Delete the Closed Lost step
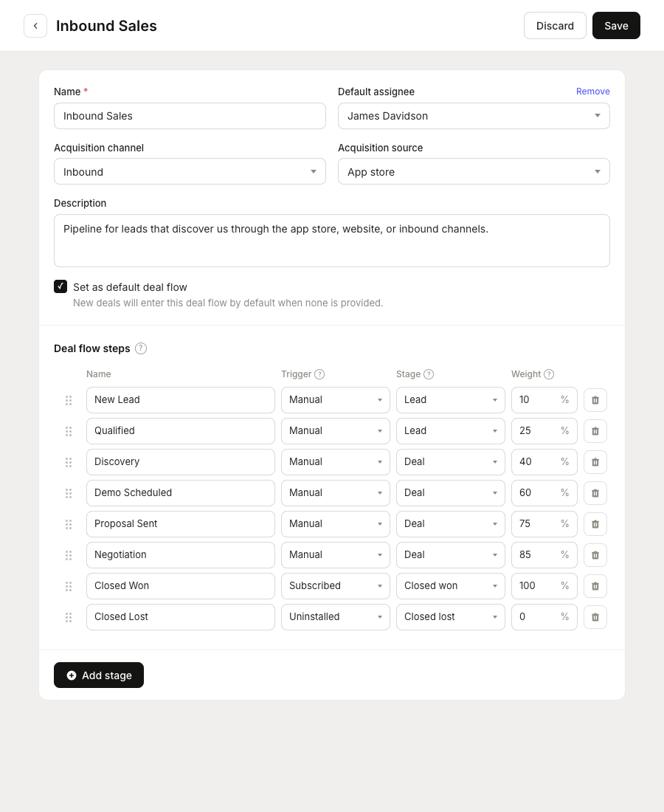 pyautogui.click(x=595, y=616)
